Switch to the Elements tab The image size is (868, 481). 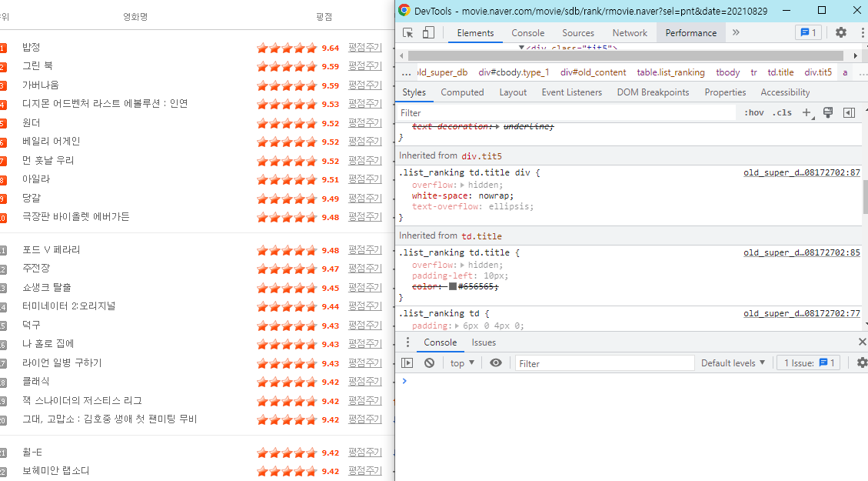[x=475, y=32]
